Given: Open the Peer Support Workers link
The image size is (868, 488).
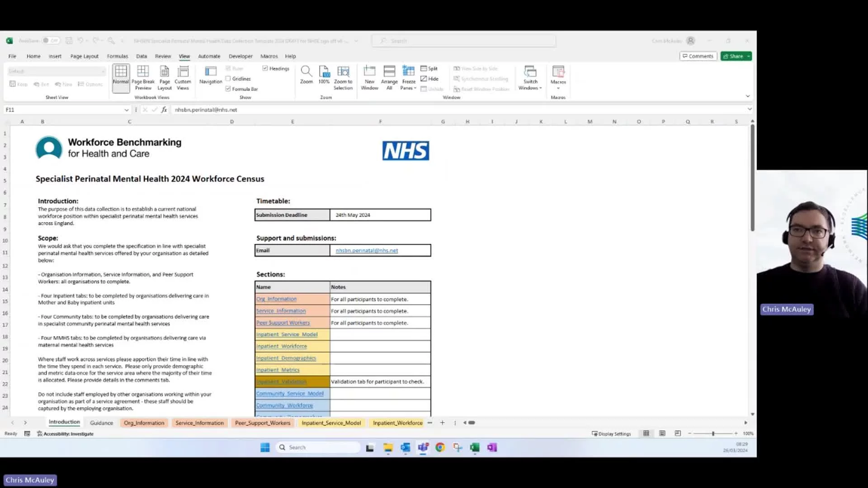Looking at the screenshot, I should tap(283, 323).
